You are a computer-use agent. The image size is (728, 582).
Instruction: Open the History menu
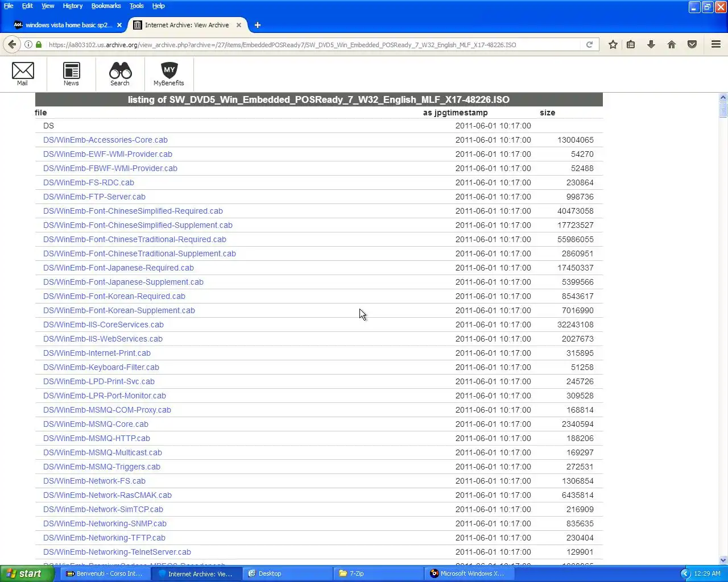(73, 6)
